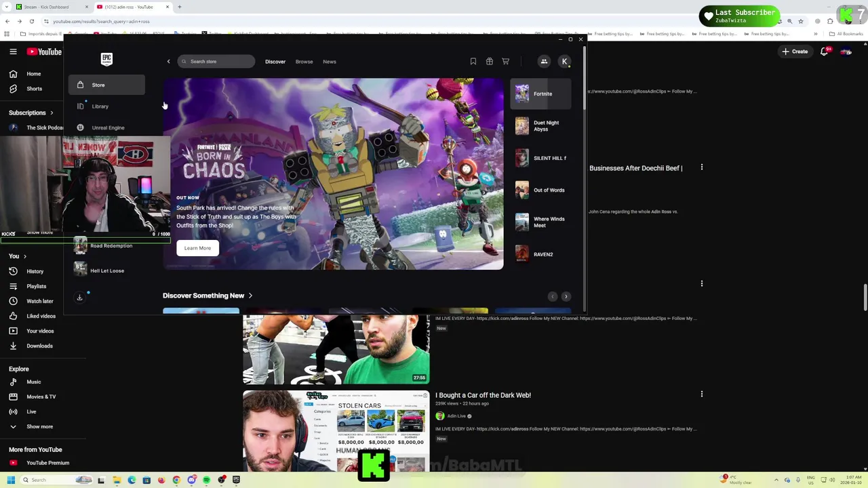Select Where Winds Meet in featured list
This screenshot has height=488, width=868.
point(540,222)
